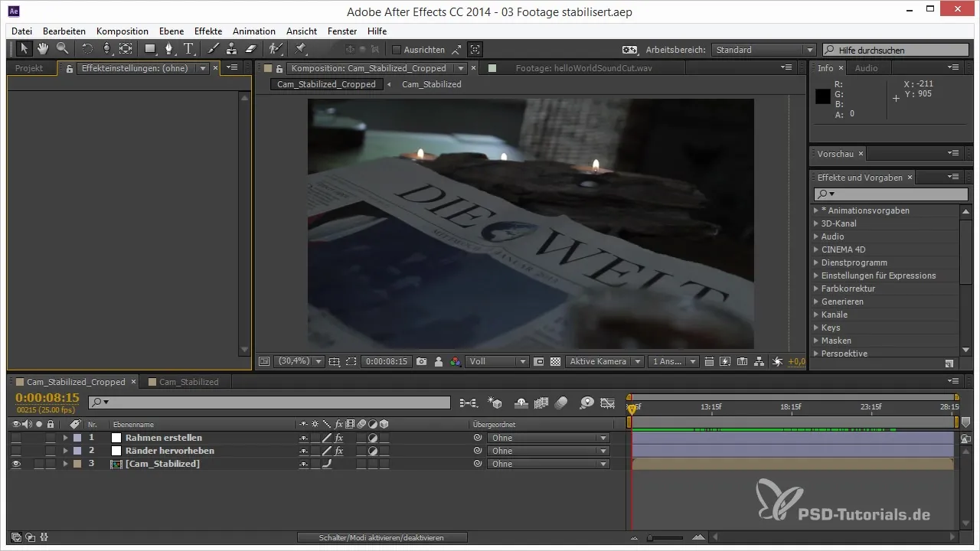Select the Puppet Pin tool

click(300, 49)
